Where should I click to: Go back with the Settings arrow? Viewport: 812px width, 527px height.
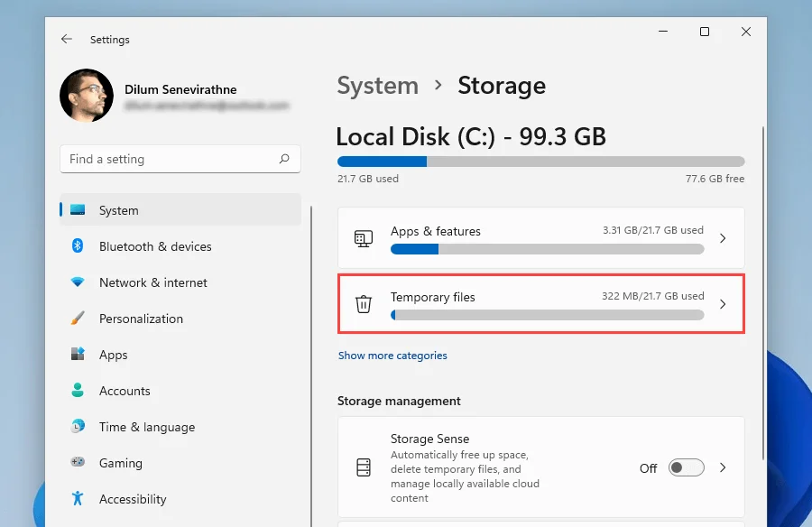point(66,39)
